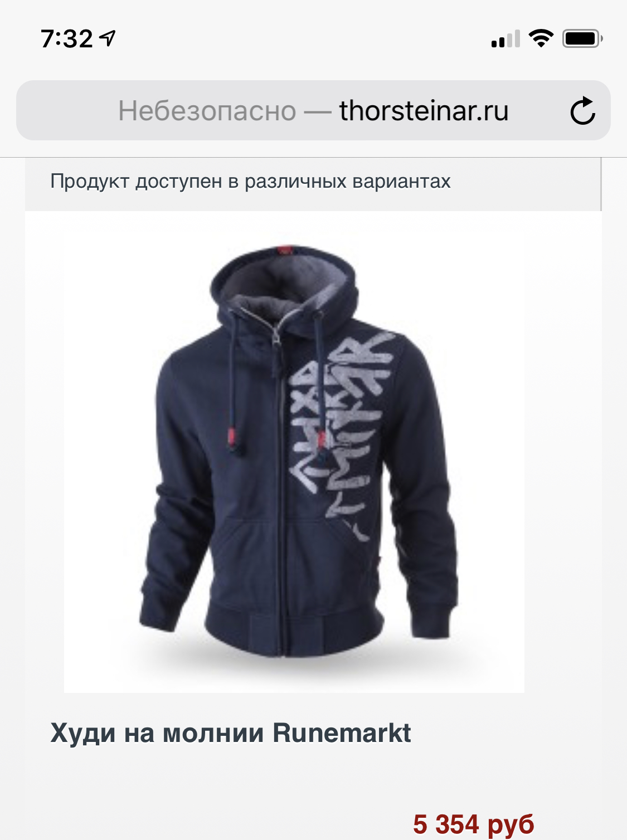Tap the Wi-Fi status icon
Screen dimensions: 627x840
540,38
